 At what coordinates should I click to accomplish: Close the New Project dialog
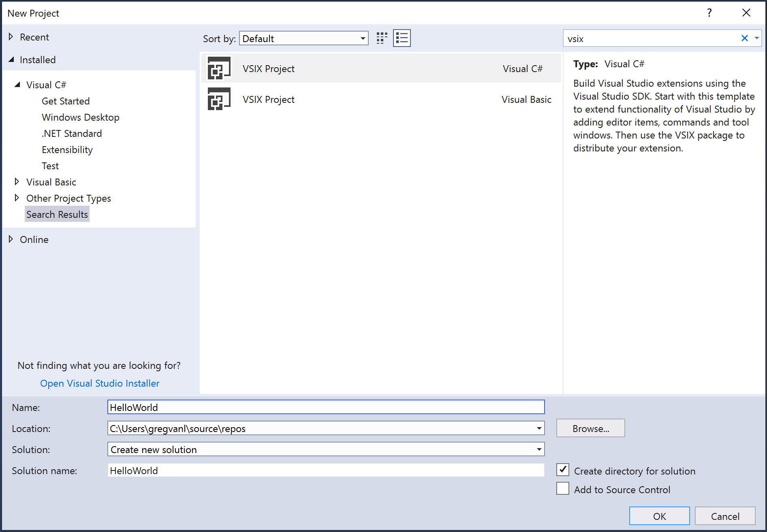(746, 13)
